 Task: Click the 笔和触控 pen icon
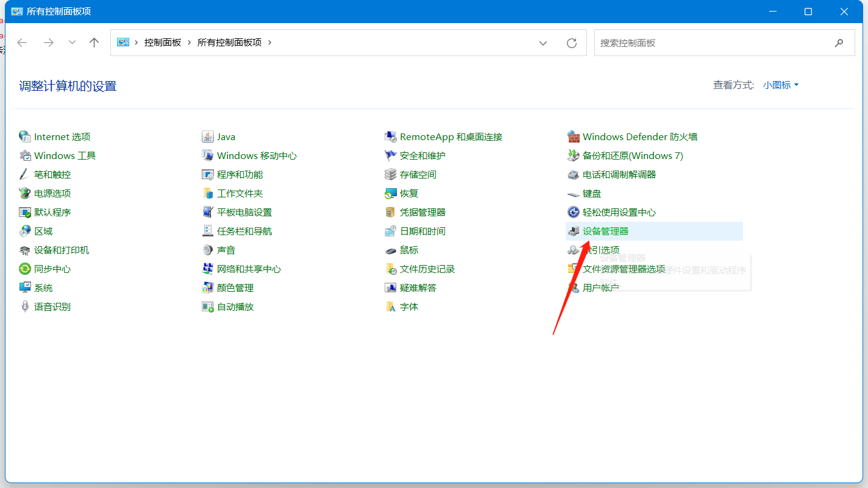tap(24, 174)
